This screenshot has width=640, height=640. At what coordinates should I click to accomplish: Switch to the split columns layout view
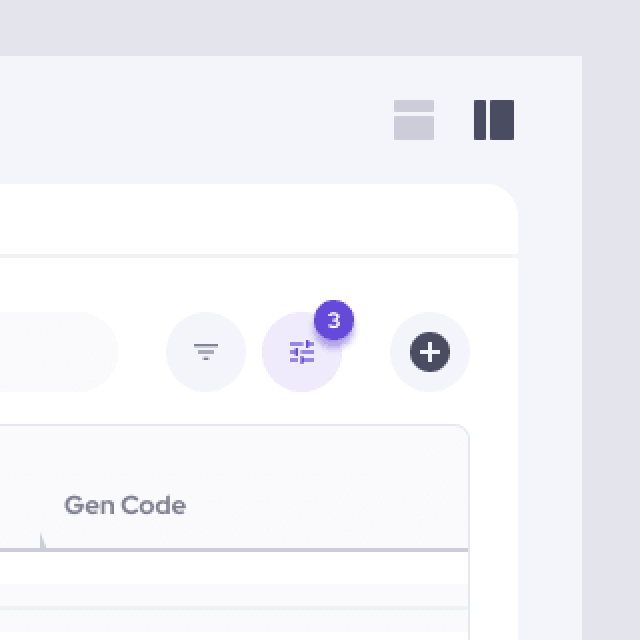tap(494, 120)
